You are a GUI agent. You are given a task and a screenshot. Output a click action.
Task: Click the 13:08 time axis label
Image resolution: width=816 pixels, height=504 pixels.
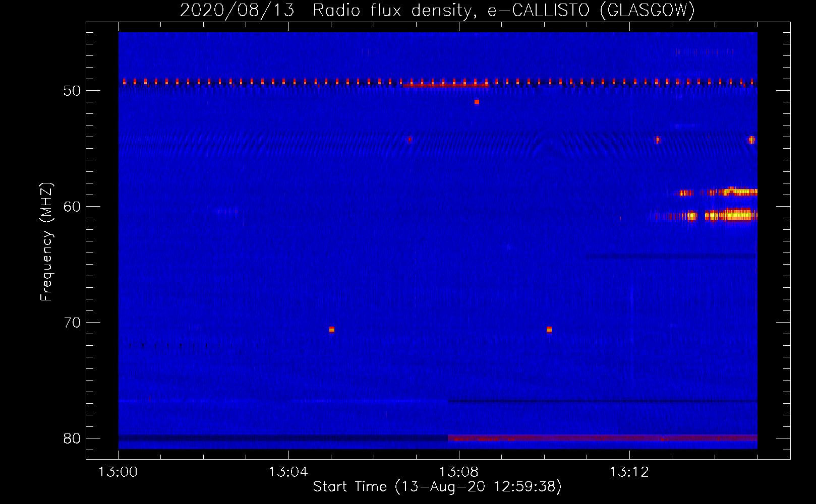point(458,472)
